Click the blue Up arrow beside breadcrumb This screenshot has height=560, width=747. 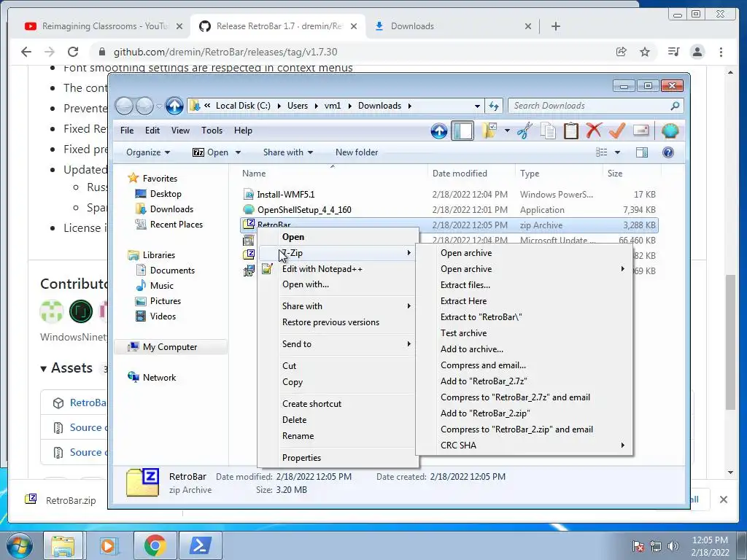(x=174, y=106)
